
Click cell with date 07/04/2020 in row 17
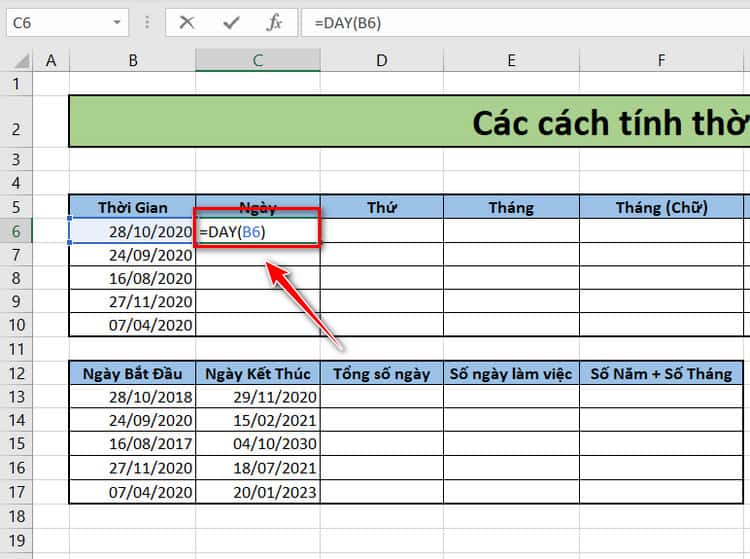tap(132, 492)
